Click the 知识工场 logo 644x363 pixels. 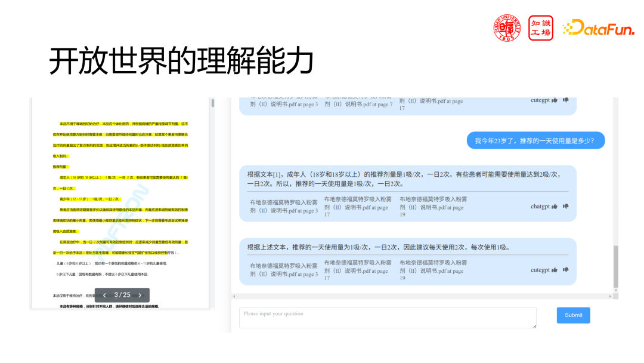pos(541,26)
